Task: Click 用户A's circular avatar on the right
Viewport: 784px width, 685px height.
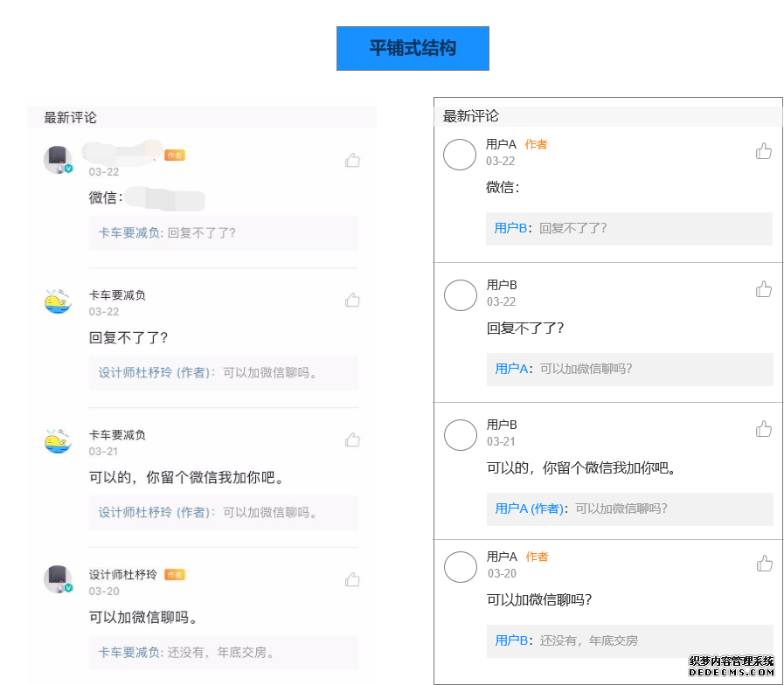Action: (x=461, y=155)
